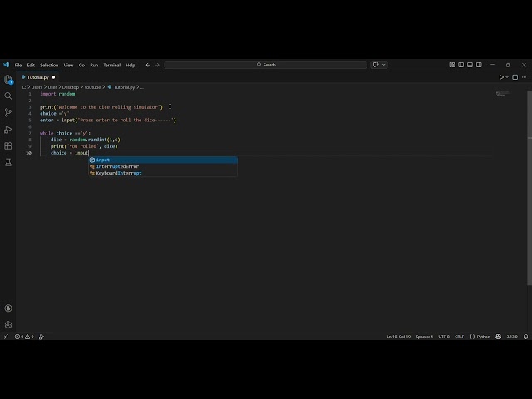Click the editor vertical scrollbar
The height and width of the screenshot is (399, 532).
point(530,189)
